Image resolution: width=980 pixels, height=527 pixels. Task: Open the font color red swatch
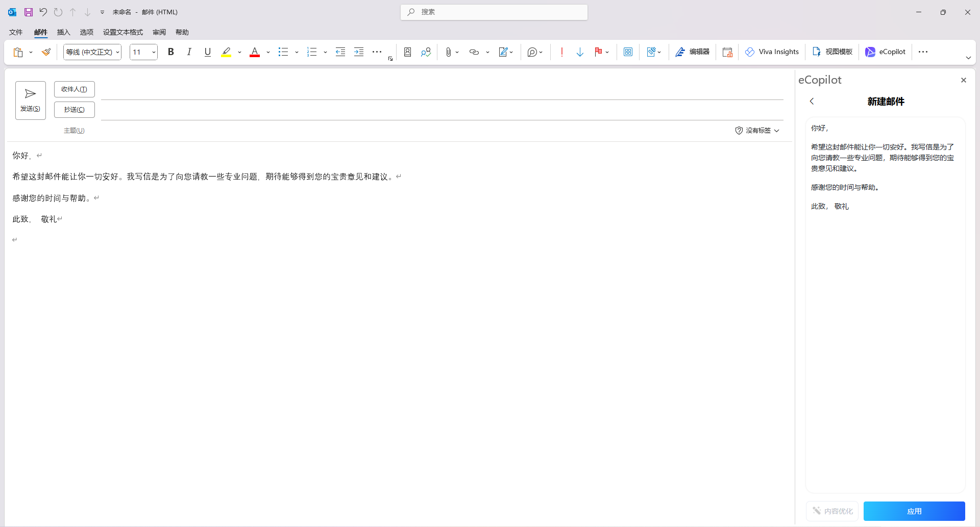(x=255, y=52)
